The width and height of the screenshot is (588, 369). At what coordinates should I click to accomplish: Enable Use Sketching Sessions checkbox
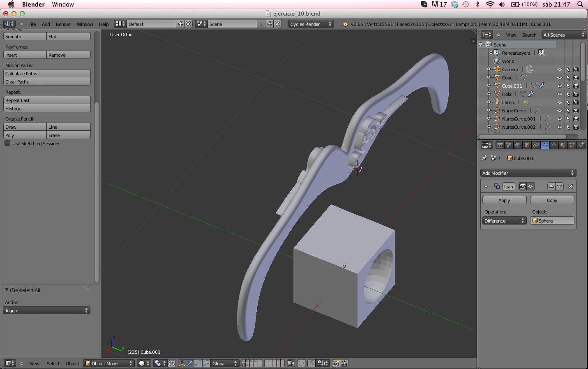(x=7, y=143)
